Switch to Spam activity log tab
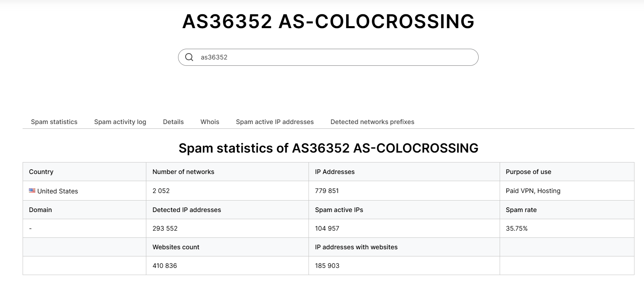 point(120,122)
